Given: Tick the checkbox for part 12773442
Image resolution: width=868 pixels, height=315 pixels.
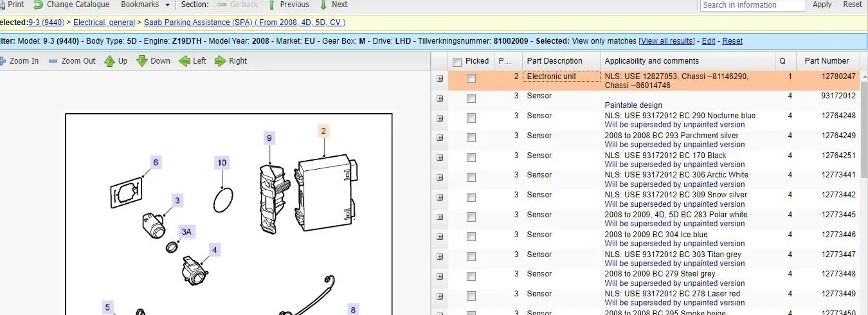Looking at the screenshot, I should click(x=471, y=197).
